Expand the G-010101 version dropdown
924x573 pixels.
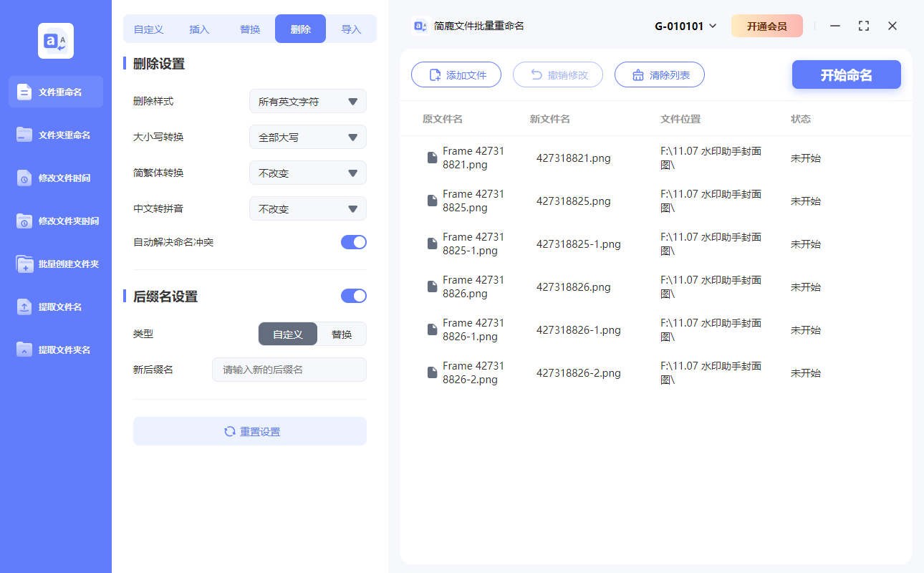685,25
